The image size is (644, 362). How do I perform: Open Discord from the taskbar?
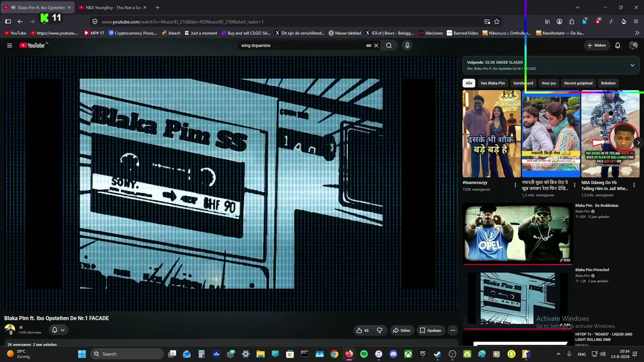[393, 354]
